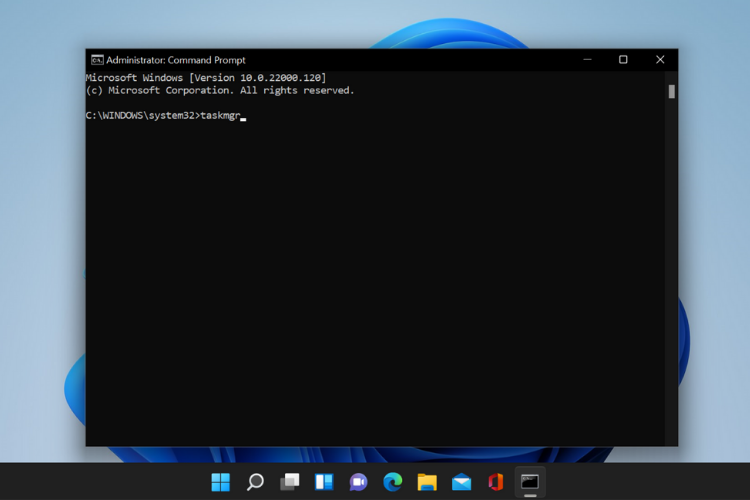Minimize the Command Prompt window
Viewport: 750px width, 500px height.
(x=587, y=59)
